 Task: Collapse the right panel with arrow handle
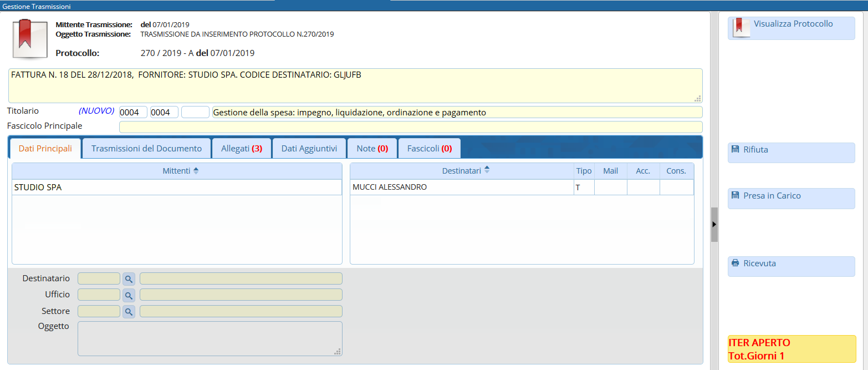[714, 224]
